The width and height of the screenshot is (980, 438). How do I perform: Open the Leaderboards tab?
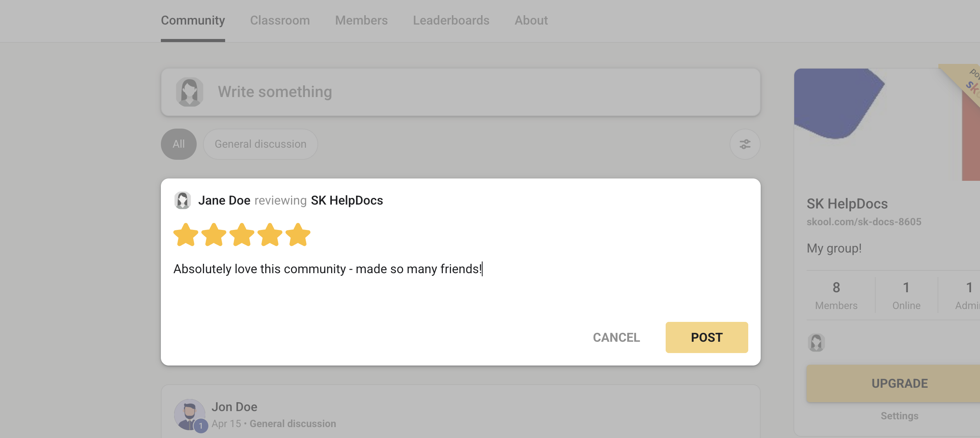pyautogui.click(x=451, y=20)
